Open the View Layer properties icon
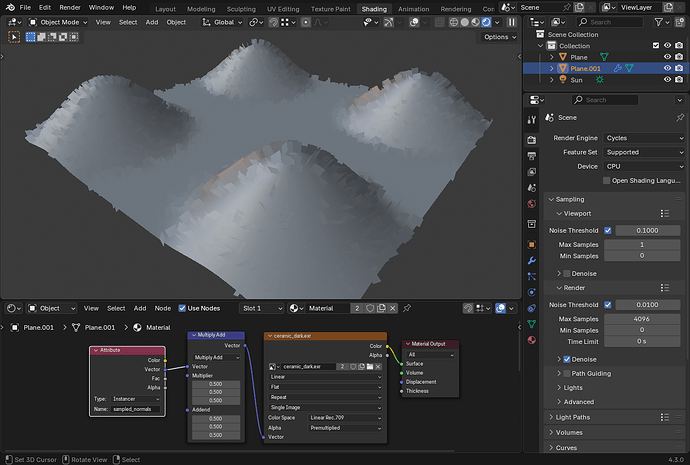Viewport: 690px width, 465px height. [x=532, y=172]
